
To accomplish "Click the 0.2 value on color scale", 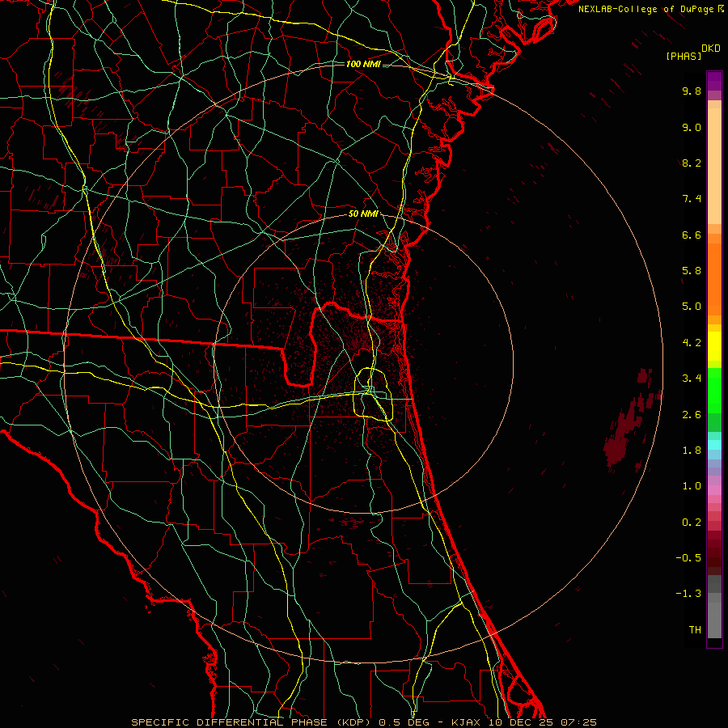I will click(692, 523).
